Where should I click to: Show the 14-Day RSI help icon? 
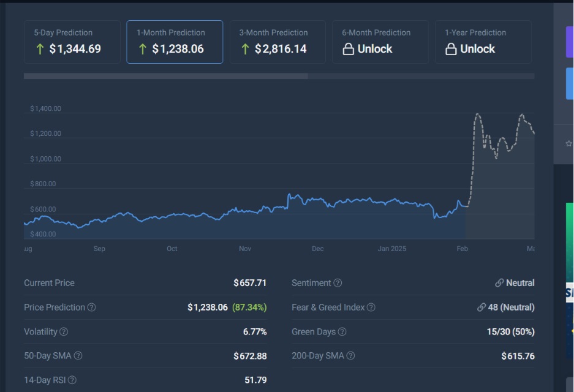(x=72, y=380)
